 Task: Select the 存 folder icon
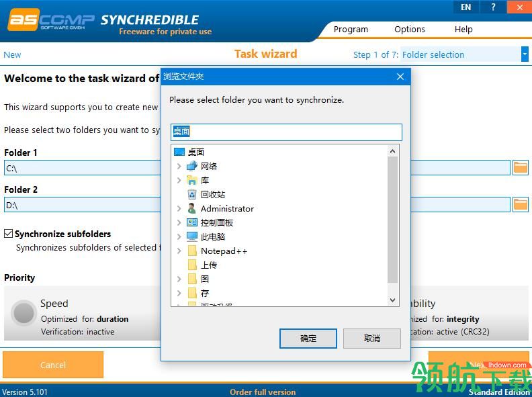coord(192,293)
